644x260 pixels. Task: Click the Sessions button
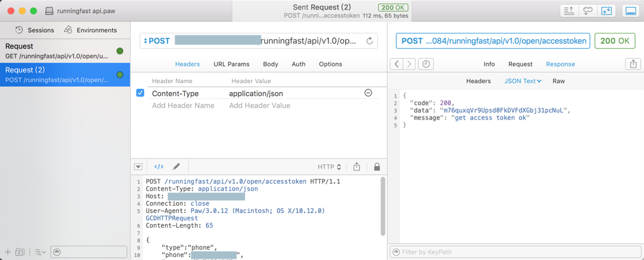click(x=35, y=30)
